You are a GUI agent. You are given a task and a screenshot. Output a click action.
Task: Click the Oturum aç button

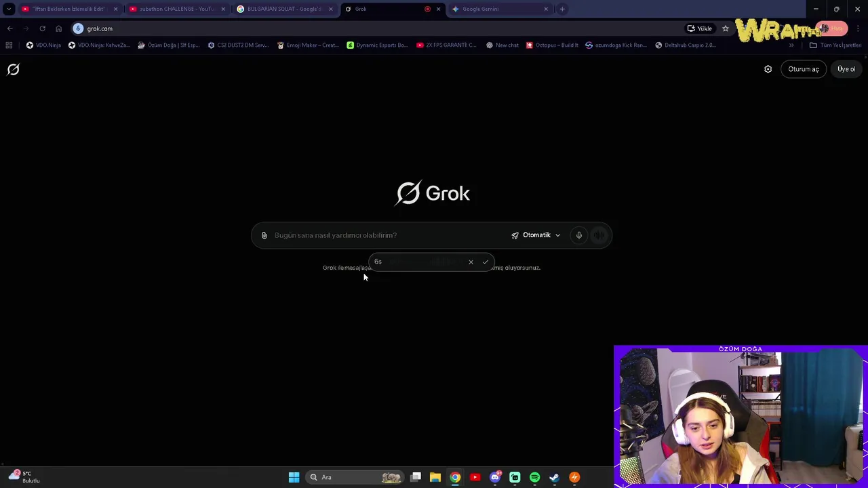804,69
